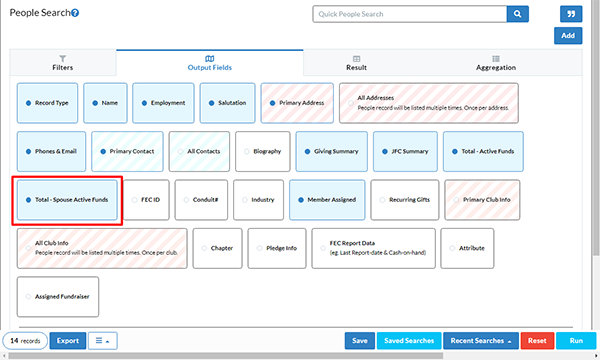Enable the FEC ID output field
Image resolution: width=600 pixels, height=360 pixels.
click(146, 200)
